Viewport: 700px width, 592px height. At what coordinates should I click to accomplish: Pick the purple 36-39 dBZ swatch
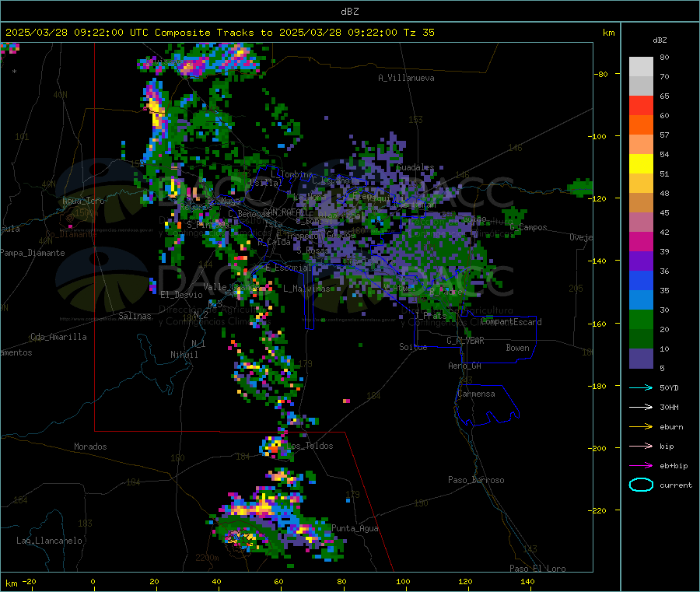pyautogui.click(x=641, y=261)
